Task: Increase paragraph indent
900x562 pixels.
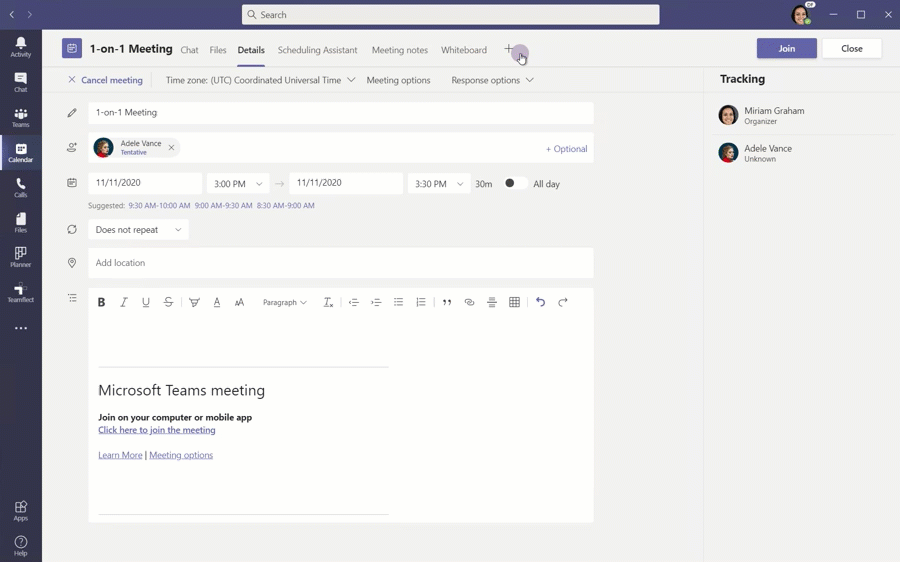Action: coord(376,302)
